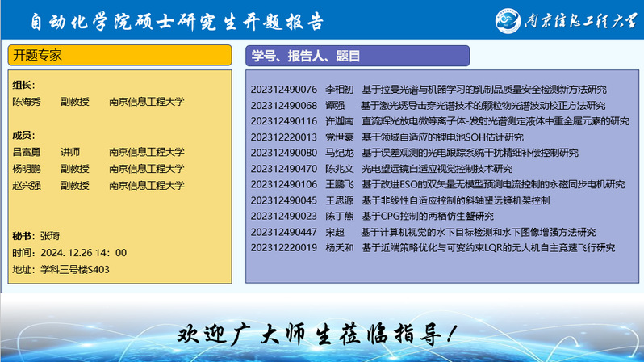The width and height of the screenshot is (644, 362).
Task: Select 陈丁熊's CPG 两栖仿生蟹 topic
Action: click(427, 216)
